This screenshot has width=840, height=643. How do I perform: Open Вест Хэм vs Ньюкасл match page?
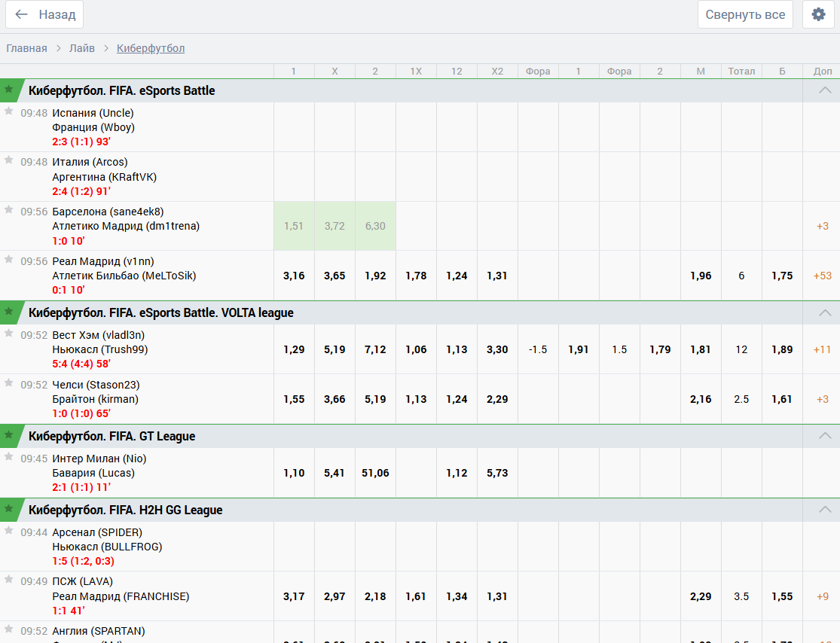(99, 343)
